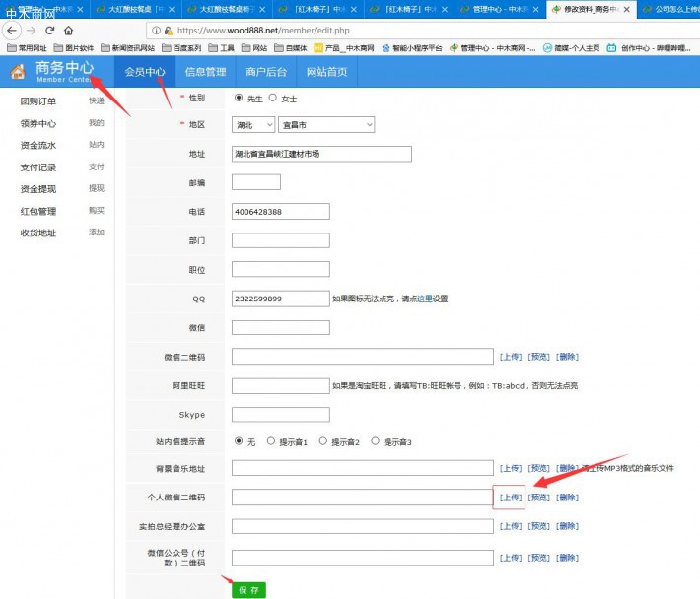Click 上传 for 微信公众号二维码
The width and height of the screenshot is (700, 599).
[x=511, y=558]
